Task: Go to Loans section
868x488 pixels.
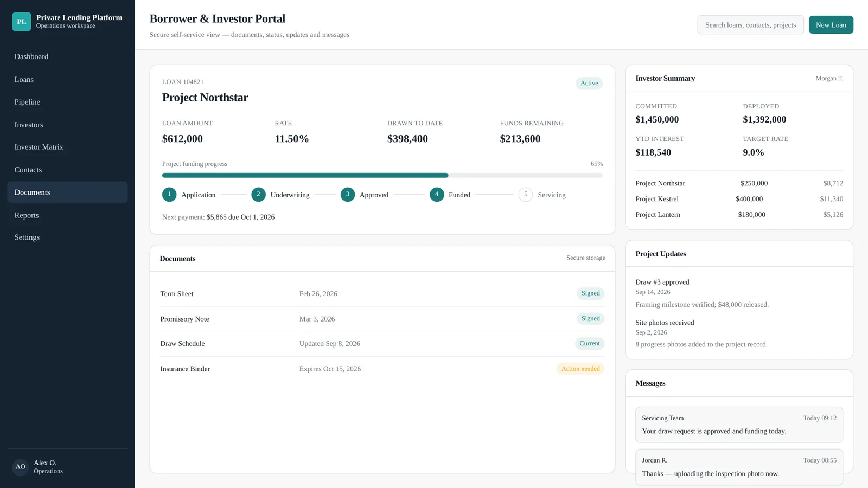Action: (67, 79)
